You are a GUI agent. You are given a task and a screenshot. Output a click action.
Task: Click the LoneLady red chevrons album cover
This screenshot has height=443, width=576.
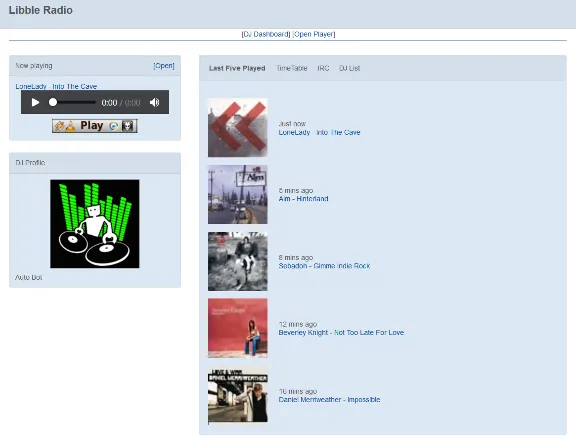coord(238,127)
